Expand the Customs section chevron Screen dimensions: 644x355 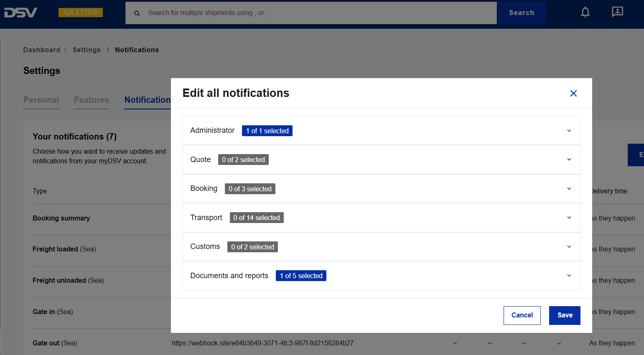(569, 247)
